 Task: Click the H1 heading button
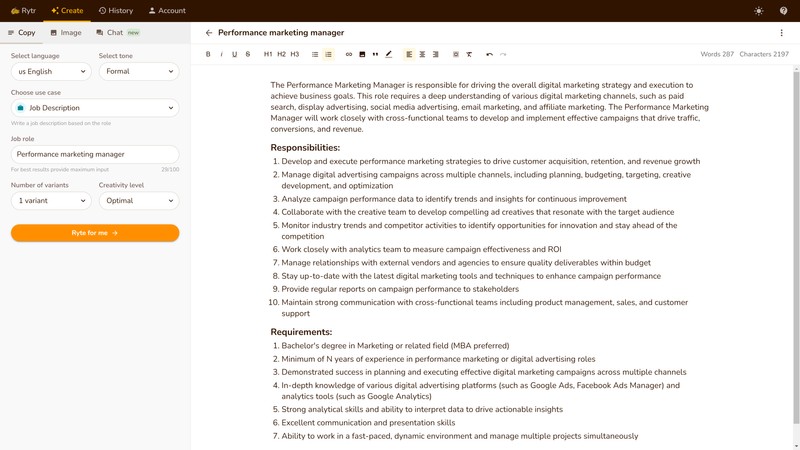coord(268,54)
